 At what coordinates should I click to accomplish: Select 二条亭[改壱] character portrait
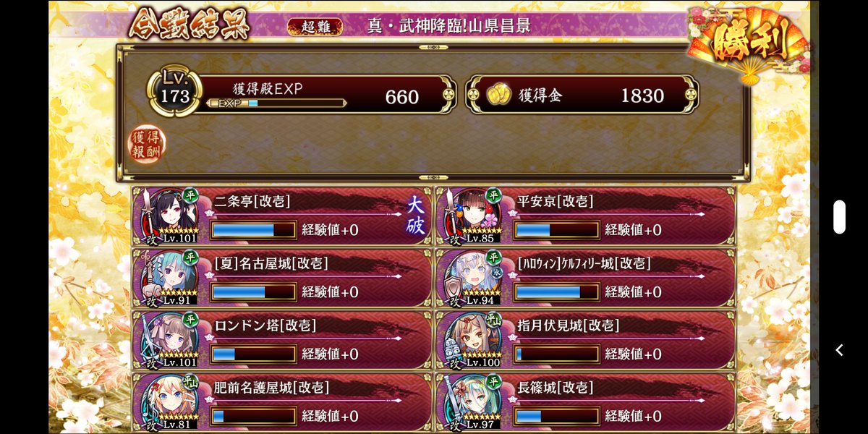[169, 216]
